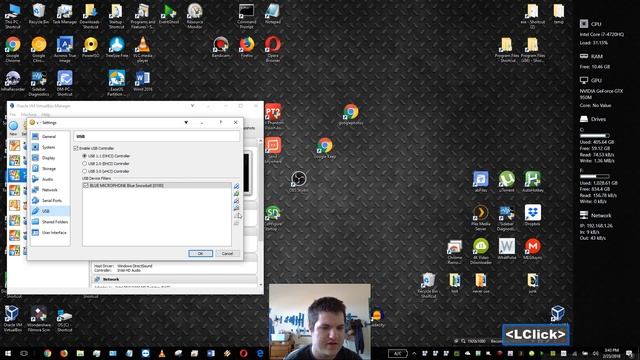The width and height of the screenshot is (640, 360).
Task: Click OK in Settings dialog
Action: tap(200, 253)
